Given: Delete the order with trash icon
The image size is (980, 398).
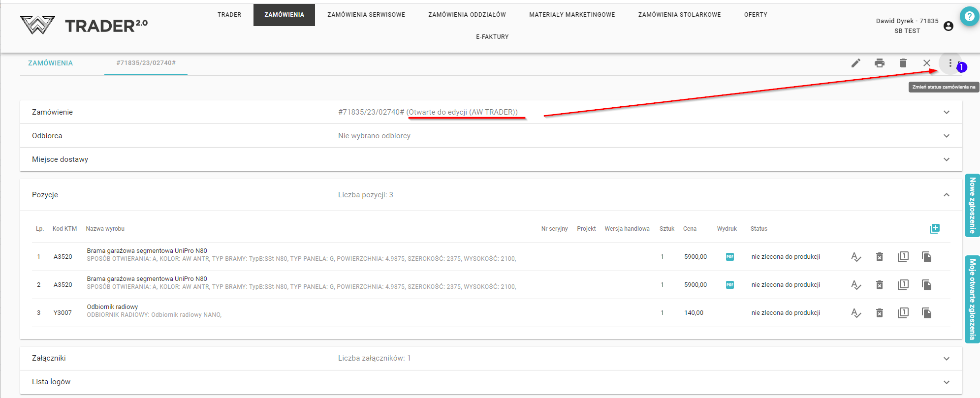Looking at the screenshot, I should 903,63.
